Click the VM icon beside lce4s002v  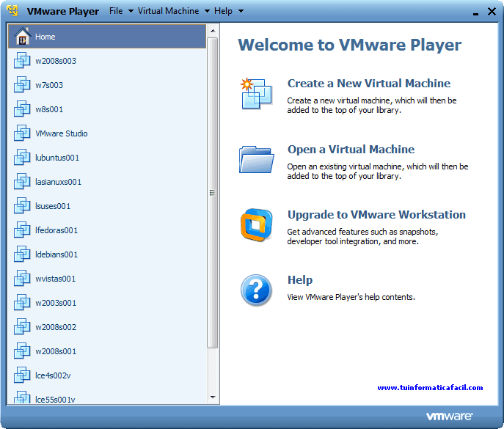pyautogui.click(x=22, y=375)
